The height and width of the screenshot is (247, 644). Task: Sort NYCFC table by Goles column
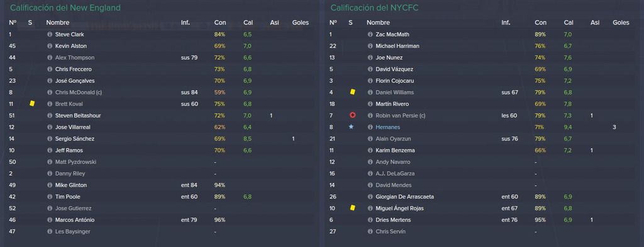[x=621, y=23]
